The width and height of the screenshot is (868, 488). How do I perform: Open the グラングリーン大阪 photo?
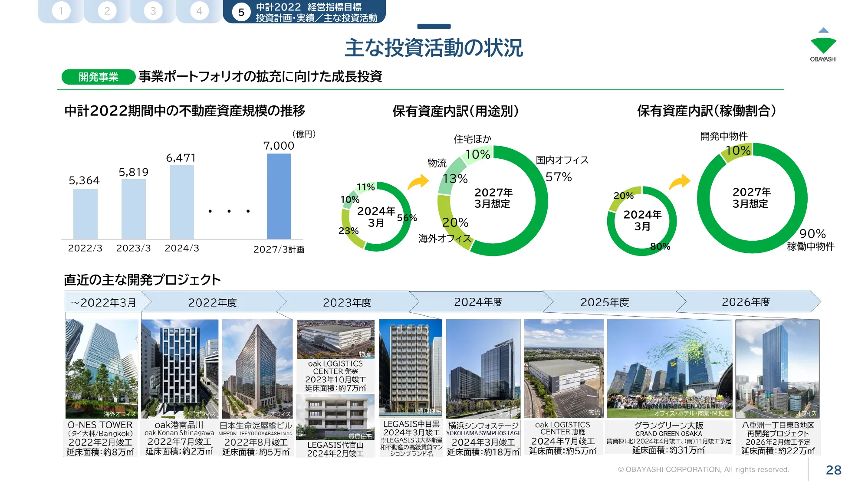669,369
